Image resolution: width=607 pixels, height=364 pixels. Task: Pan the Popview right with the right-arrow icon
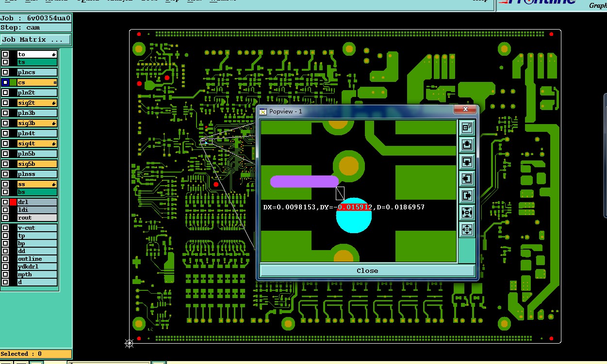pos(467,195)
